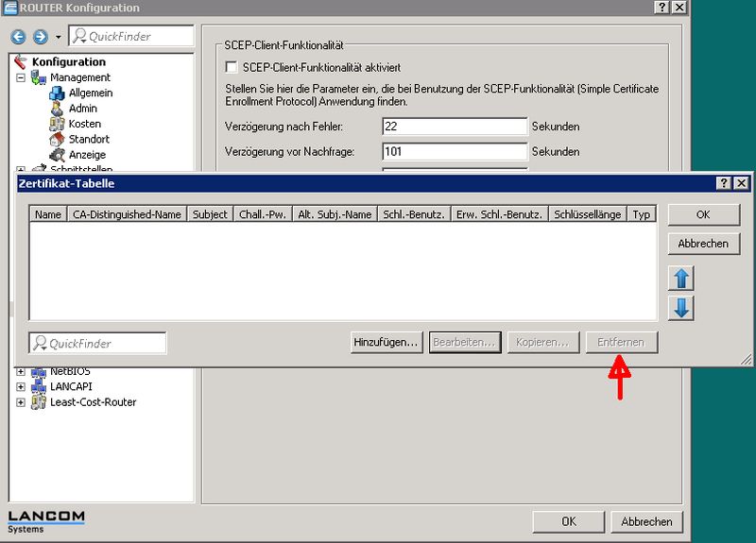
Task: Select Allgemein in the tree
Action: point(91,93)
